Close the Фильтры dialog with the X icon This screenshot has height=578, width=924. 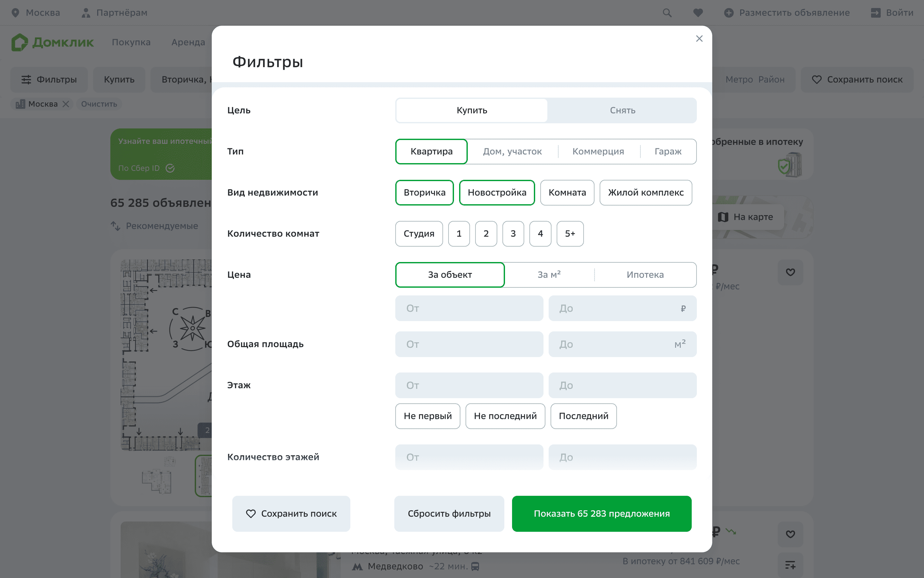[699, 39]
